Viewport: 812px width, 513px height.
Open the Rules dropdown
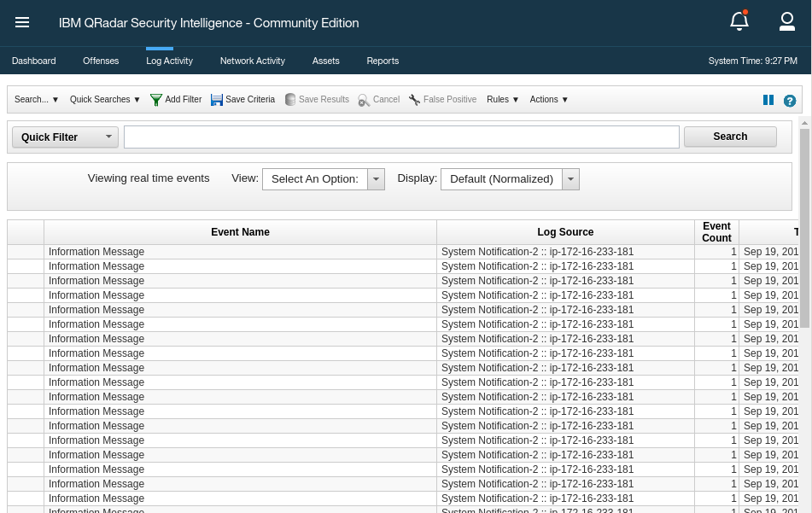pos(502,99)
